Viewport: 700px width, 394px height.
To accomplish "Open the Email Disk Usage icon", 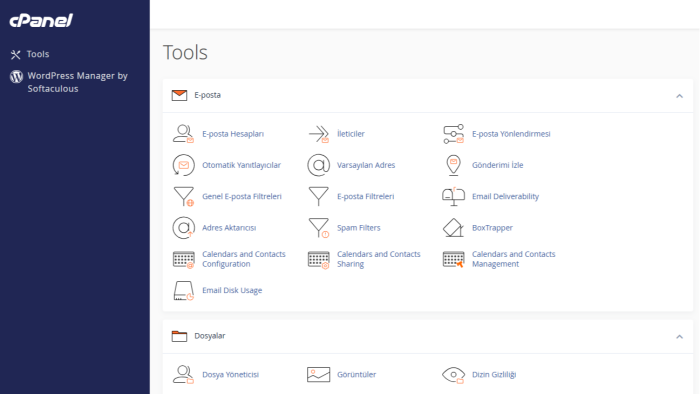I will pyautogui.click(x=183, y=290).
